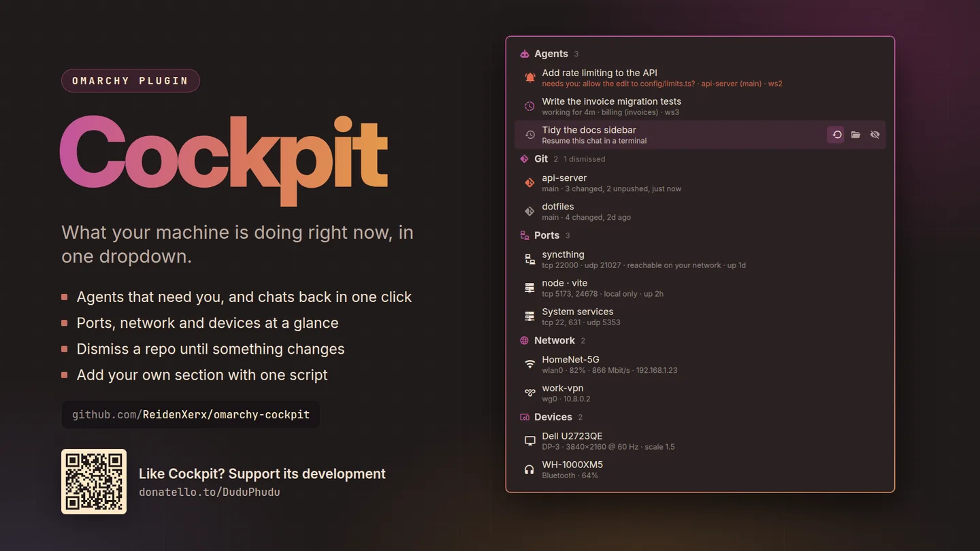
Task: Click the headphones icon beside WH-1000XM5
Action: pos(529,469)
